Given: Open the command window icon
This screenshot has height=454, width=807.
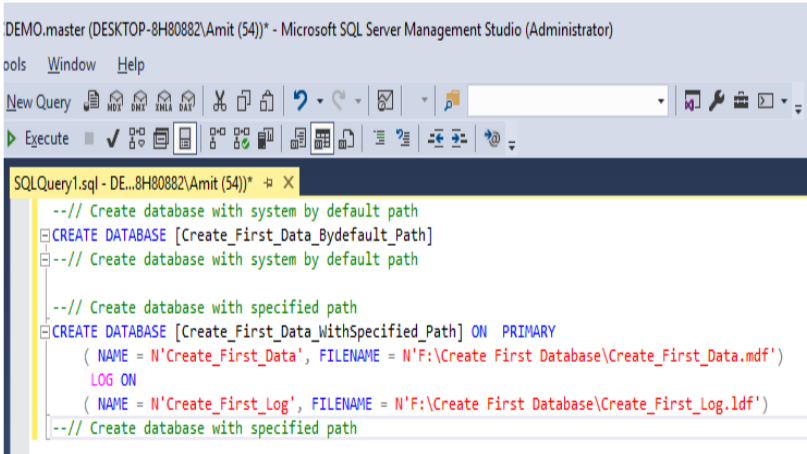Looking at the screenshot, I should (766, 100).
